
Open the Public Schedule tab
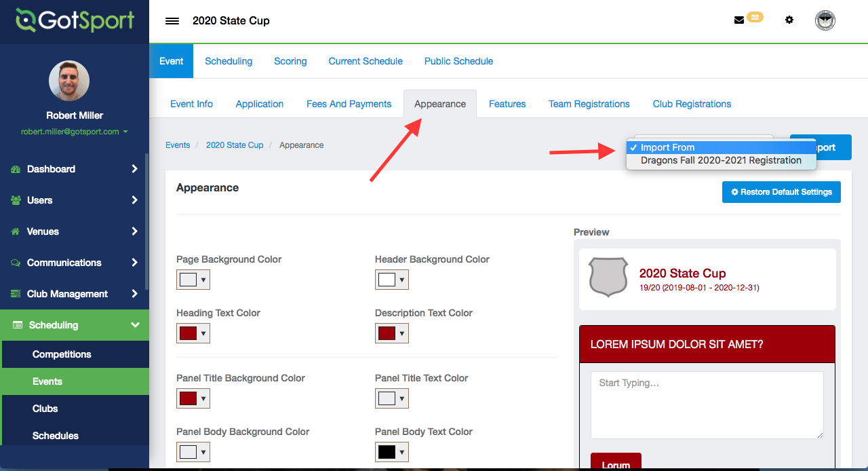458,61
